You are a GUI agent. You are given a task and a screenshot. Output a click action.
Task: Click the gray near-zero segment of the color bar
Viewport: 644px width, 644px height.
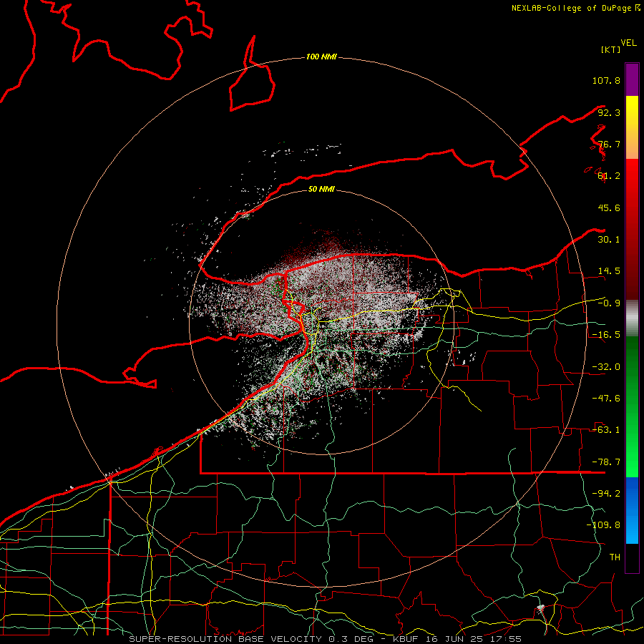click(x=632, y=318)
